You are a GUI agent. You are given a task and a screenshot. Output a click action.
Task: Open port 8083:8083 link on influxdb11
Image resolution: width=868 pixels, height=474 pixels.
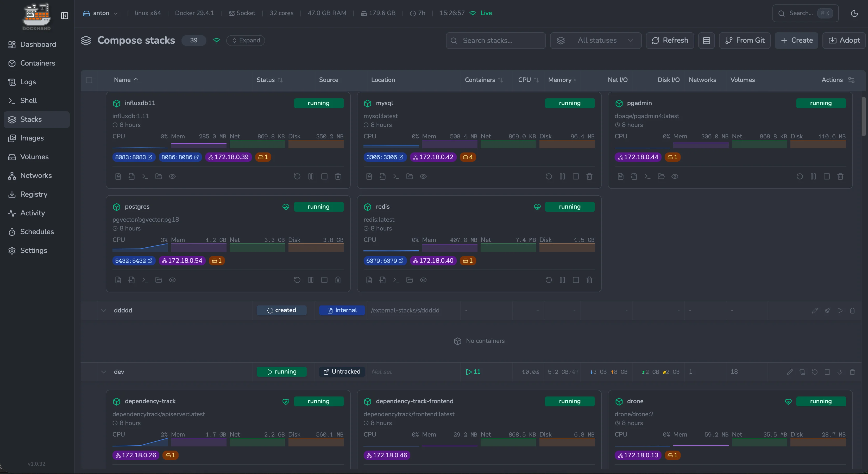click(x=134, y=157)
